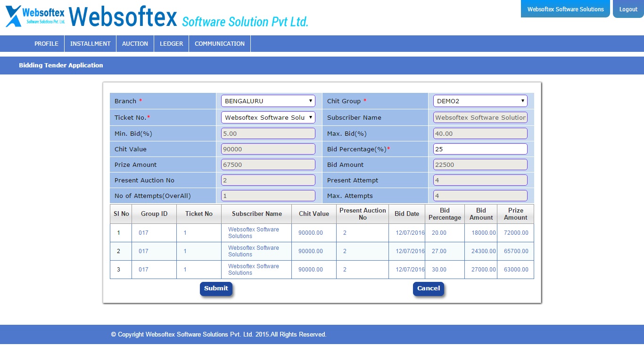
Task: Click the Websoftex Software Solutions account button
Action: coord(565,9)
